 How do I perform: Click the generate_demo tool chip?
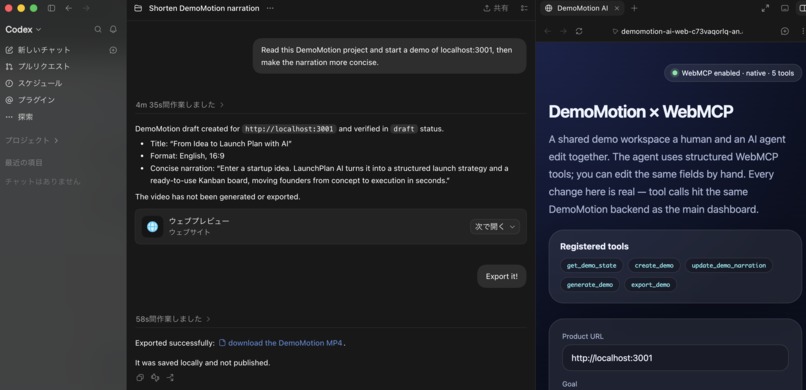tap(590, 285)
